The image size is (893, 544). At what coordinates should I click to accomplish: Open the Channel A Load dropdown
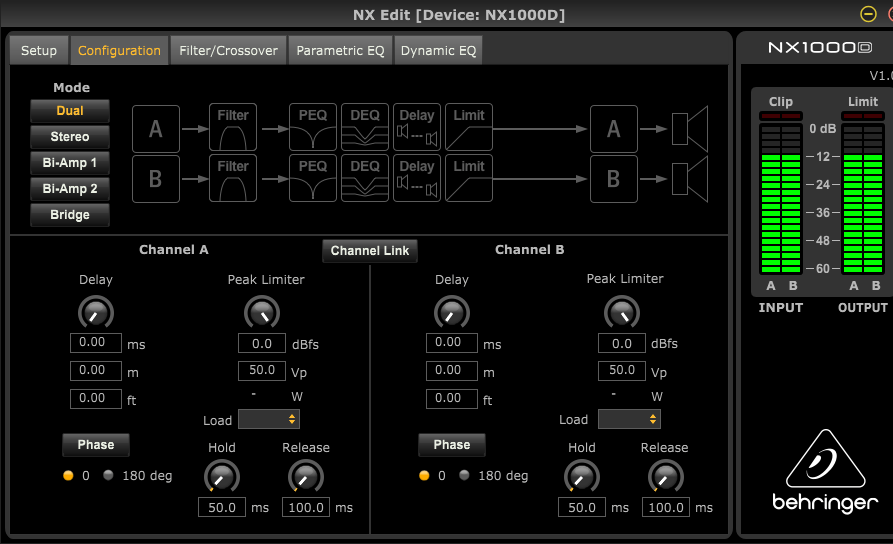(x=269, y=419)
